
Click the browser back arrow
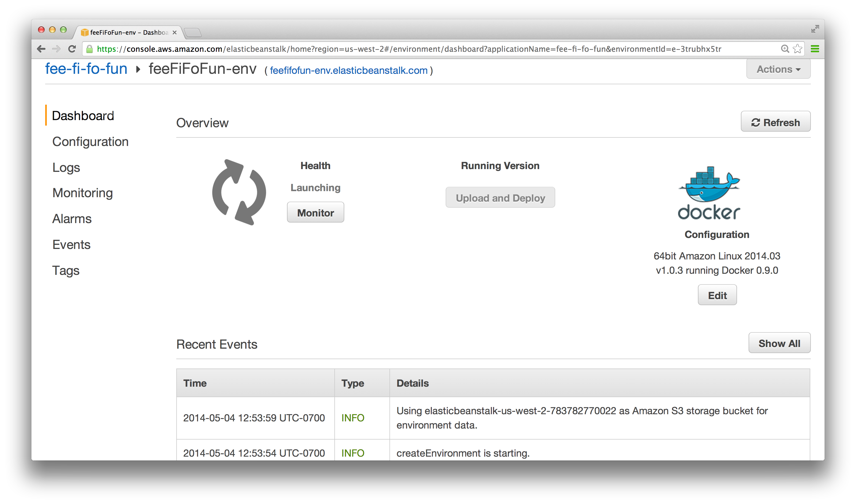tap(41, 49)
